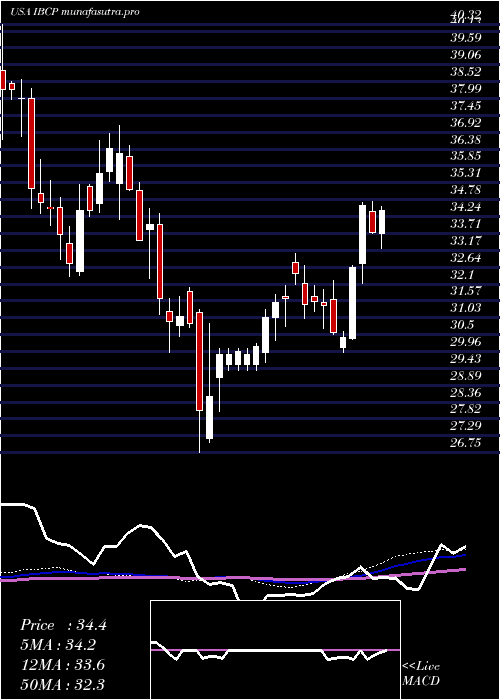Click the 36.38 price axis label
This screenshot has width=500, height=700.
click(x=466, y=139)
